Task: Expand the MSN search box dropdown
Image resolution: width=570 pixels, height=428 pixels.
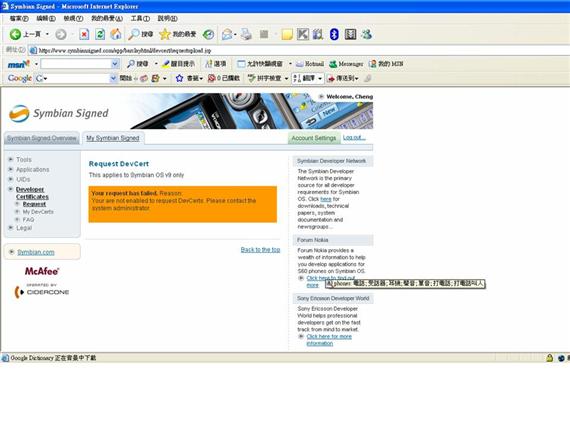Action: [115, 64]
